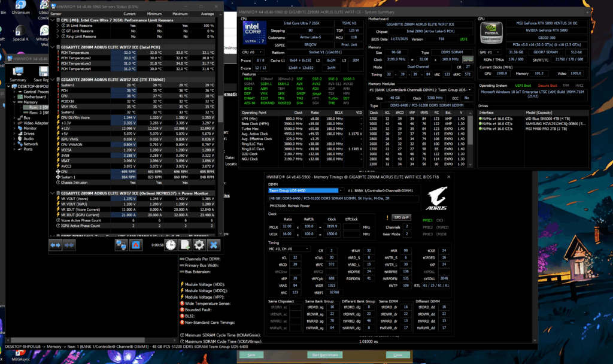Click the AORUS eagle logo in Memory Timings
This screenshot has width=613, height=364.
pos(436,198)
